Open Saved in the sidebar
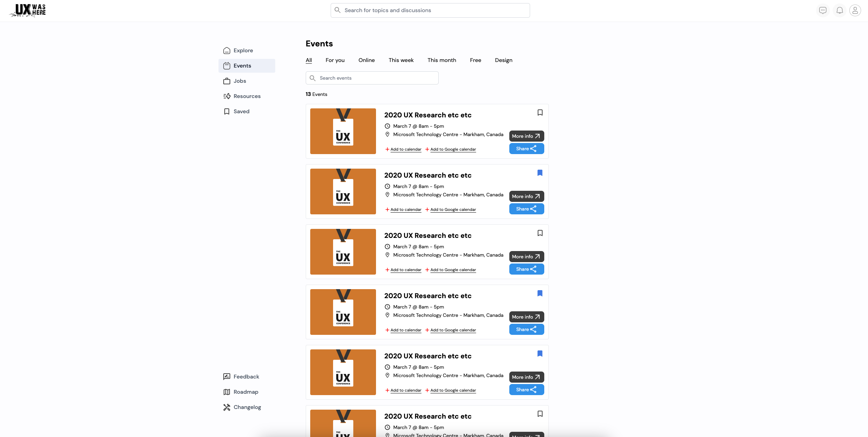Image resolution: width=868 pixels, height=437 pixels. (247, 112)
